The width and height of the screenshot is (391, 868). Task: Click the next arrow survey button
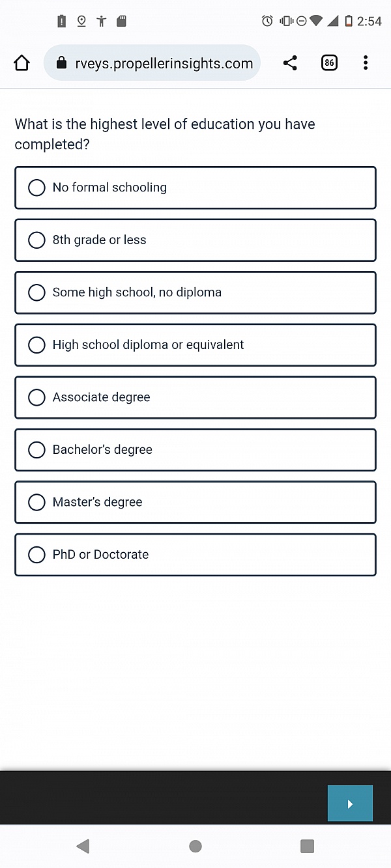(350, 804)
